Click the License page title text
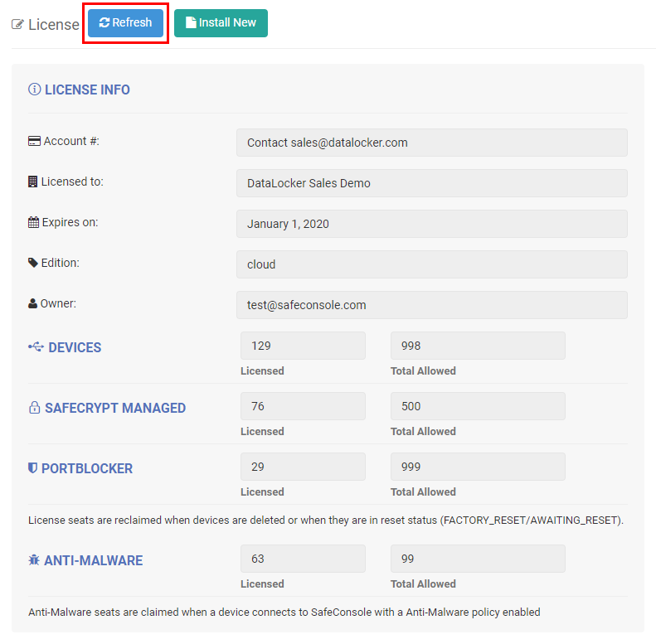Image resolution: width=656 pixels, height=644 pixels. pyautogui.click(x=54, y=25)
